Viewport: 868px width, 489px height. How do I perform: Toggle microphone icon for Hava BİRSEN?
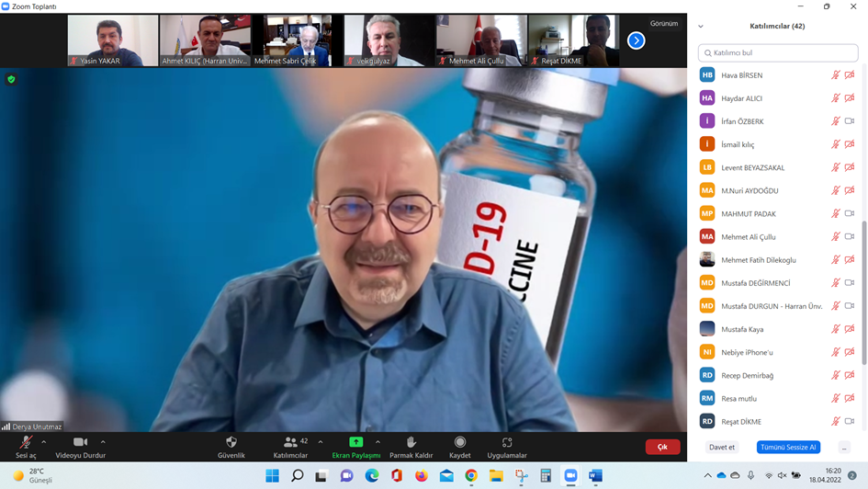pos(836,75)
